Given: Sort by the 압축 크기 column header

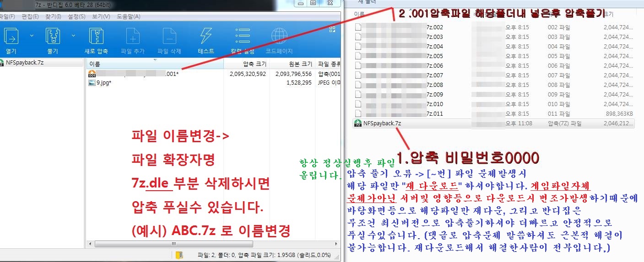Looking at the screenshot, I should (x=246, y=64).
